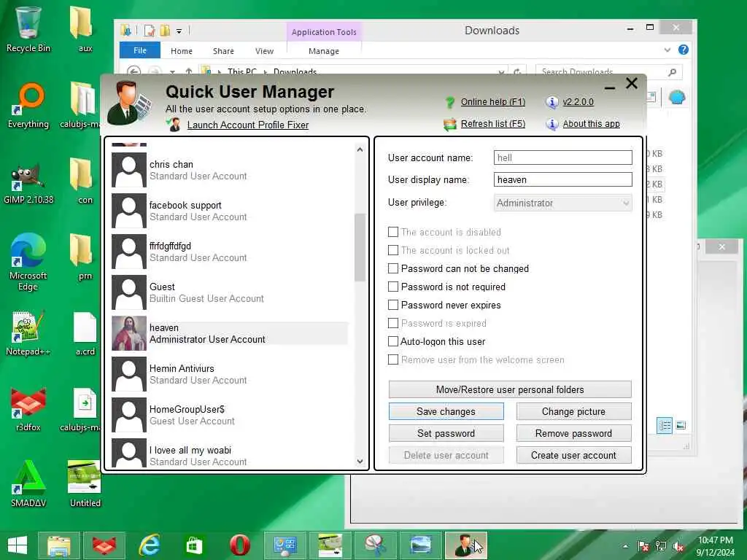This screenshot has height=560, width=747.
Task: Open the Online help (F1) link
Action: click(x=492, y=102)
